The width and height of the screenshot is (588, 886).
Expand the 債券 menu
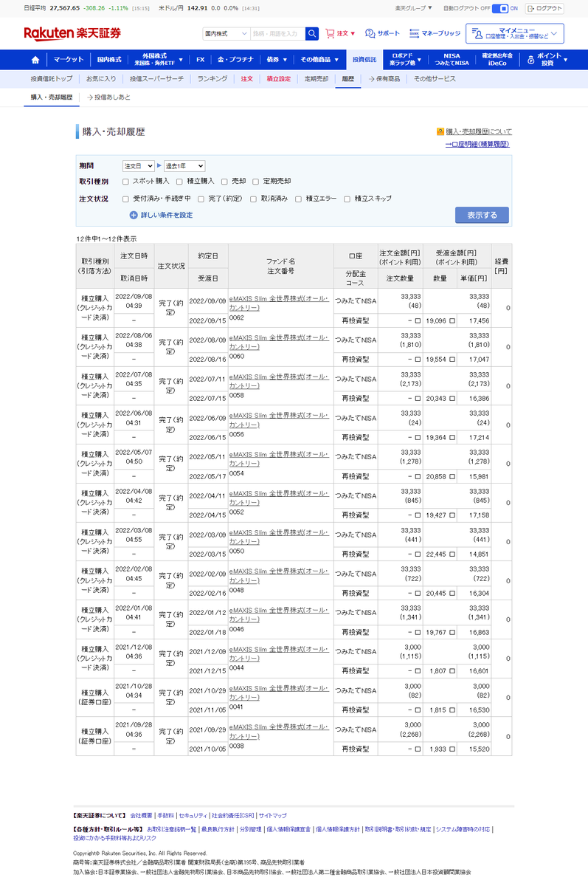click(275, 60)
